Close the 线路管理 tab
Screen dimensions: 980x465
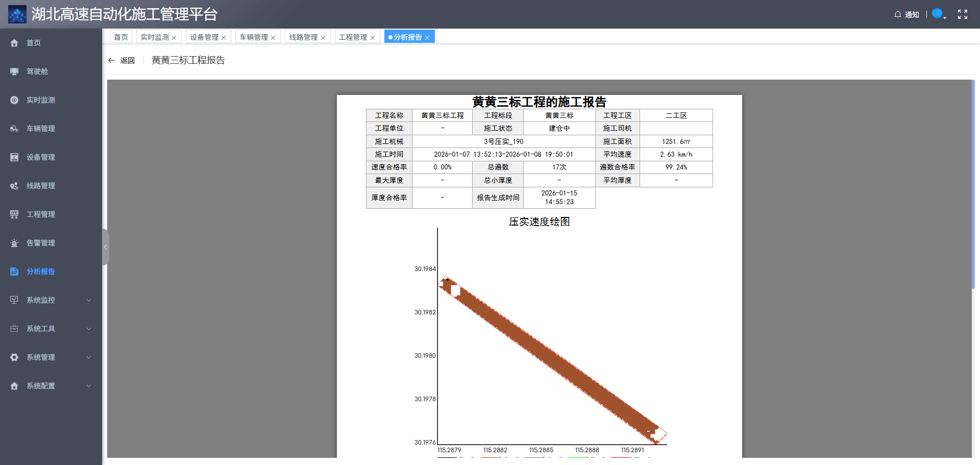323,37
